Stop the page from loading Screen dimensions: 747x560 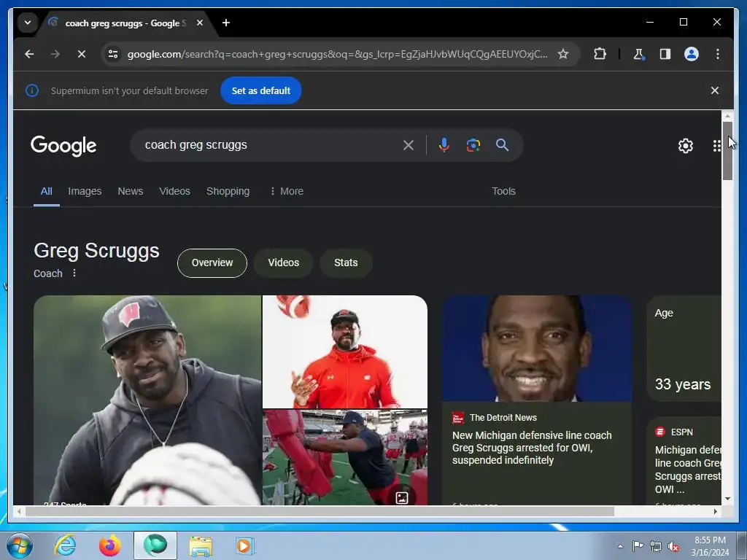82,54
